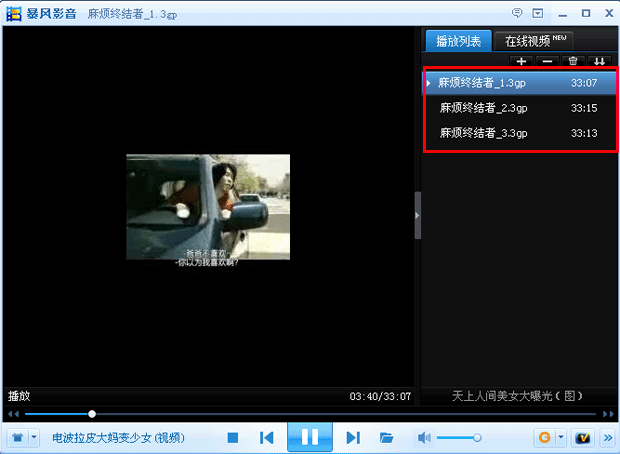Expand the toolbox dropdown arrow at bottom left
The image size is (620, 454).
tap(34, 437)
